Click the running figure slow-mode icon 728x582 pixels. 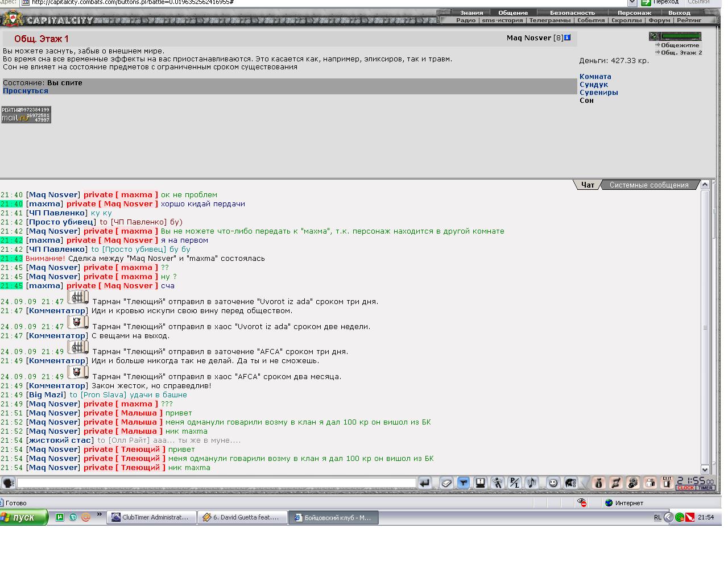click(498, 483)
